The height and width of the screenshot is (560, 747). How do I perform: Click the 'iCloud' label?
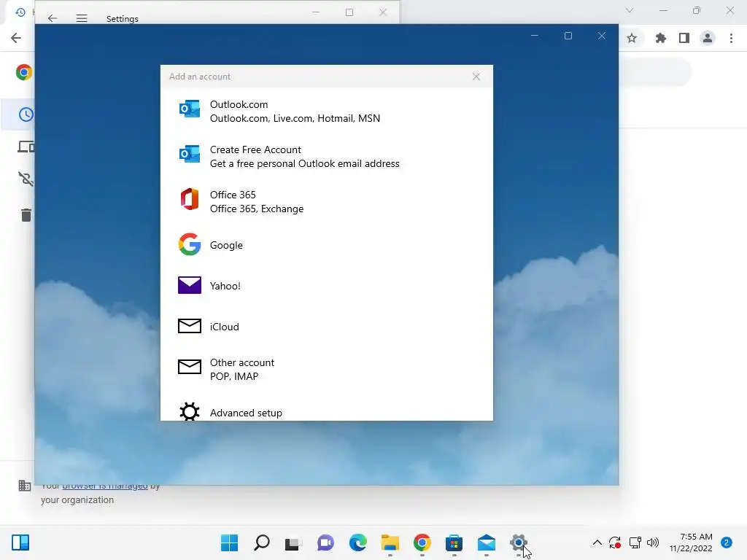(x=225, y=327)
